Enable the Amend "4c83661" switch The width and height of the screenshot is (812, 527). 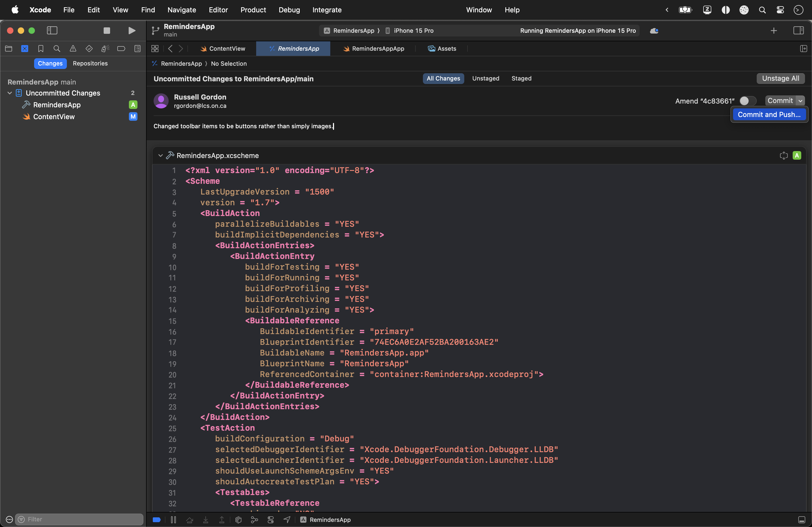pos(747,101)
